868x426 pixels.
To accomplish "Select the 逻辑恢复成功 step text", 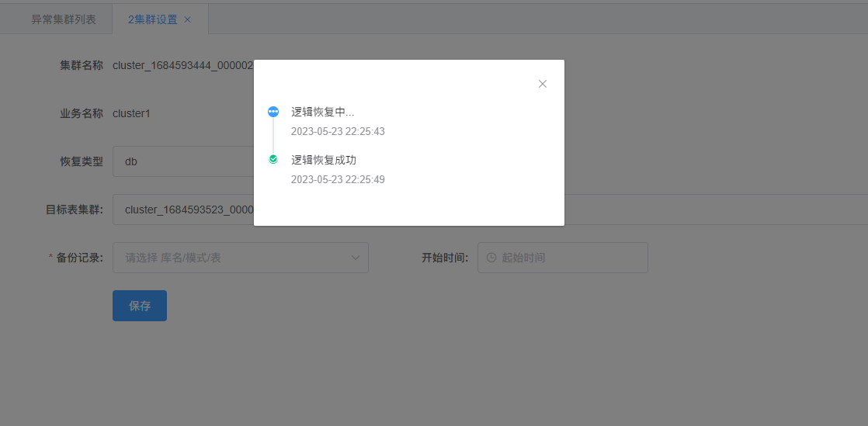I will tap(324, 160).
